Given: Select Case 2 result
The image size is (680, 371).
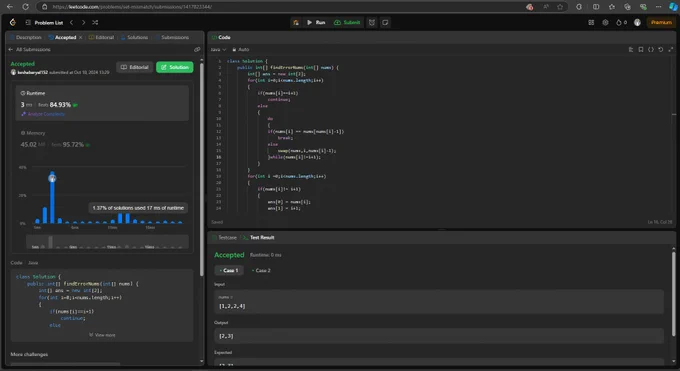Looking at the screenshot, I should click(x=261, y=270).
